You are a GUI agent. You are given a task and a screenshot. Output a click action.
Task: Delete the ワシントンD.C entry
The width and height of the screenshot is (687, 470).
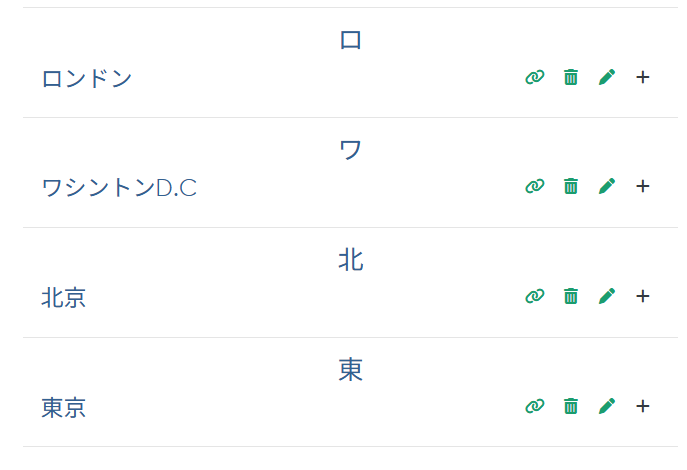[571, 186]
